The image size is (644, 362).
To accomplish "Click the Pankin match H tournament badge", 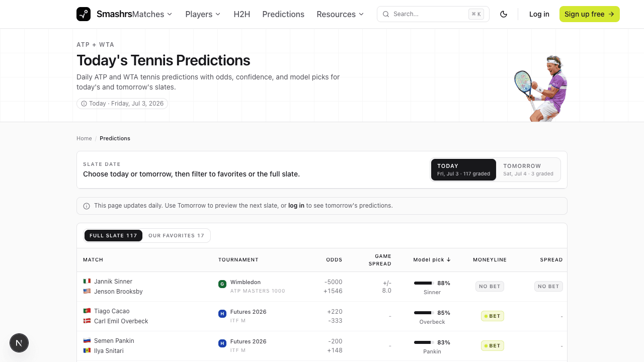I will tap(222, 343).
